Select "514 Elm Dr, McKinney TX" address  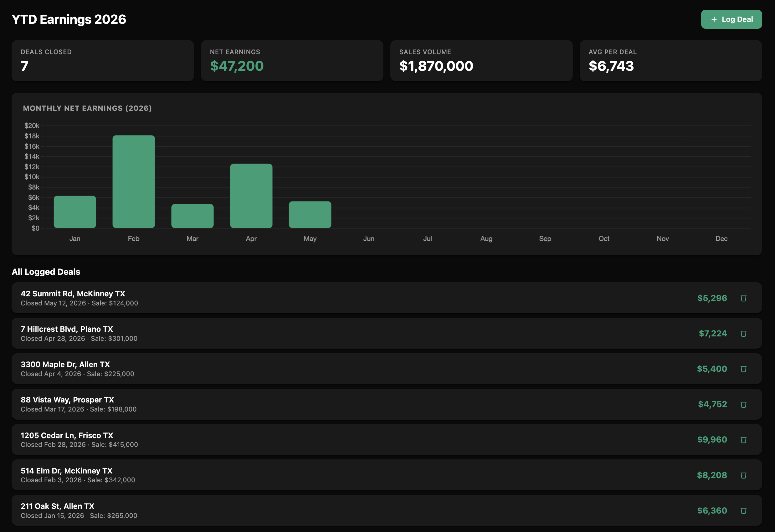[x=66, y=471]
